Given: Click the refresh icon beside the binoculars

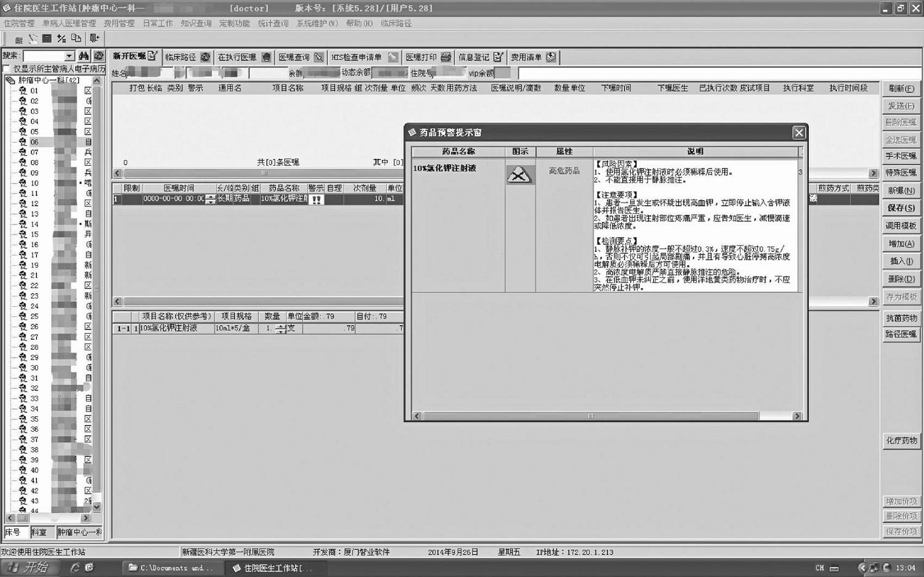Looking at the screenshot, I should coord(99,56).
